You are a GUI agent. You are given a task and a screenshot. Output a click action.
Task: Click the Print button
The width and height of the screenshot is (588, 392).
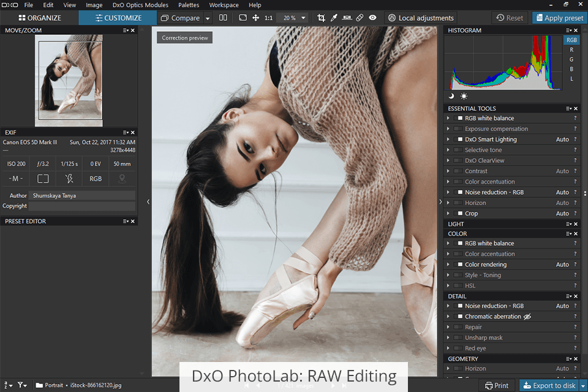[x=497, y=386]
